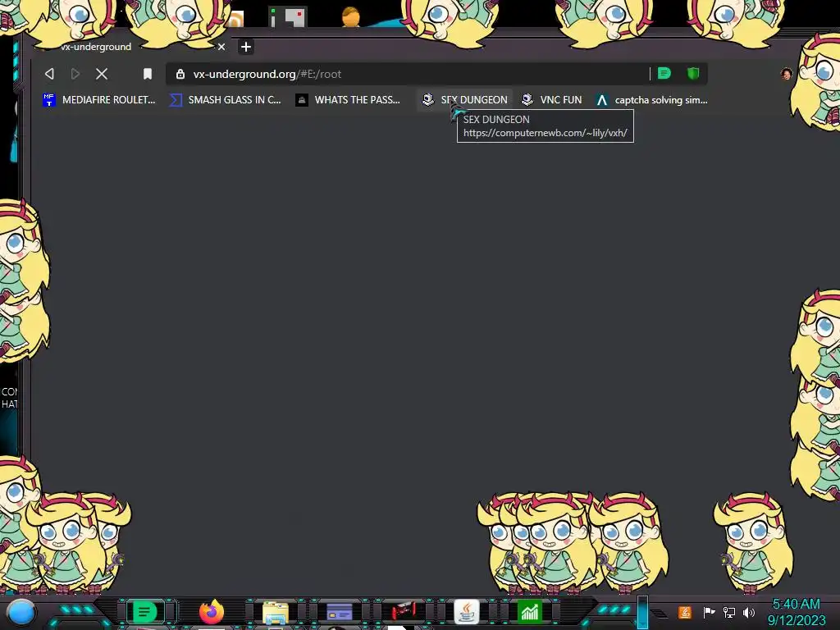This screenshot has height=630, width=840.
Task: Open the SMASH GLASS IN C... bookmark
Action: coord(225,99)
